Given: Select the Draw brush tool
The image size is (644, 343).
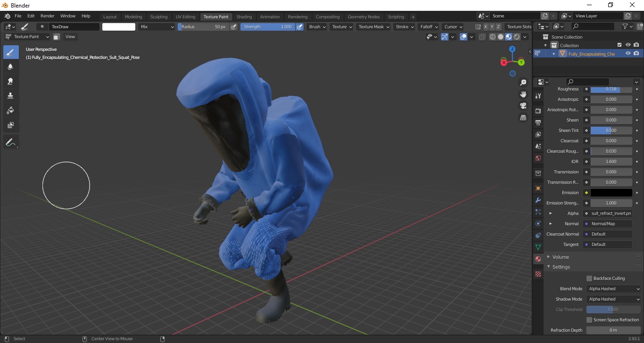Looking at the screenshot, I should click(x=11, y=52).
